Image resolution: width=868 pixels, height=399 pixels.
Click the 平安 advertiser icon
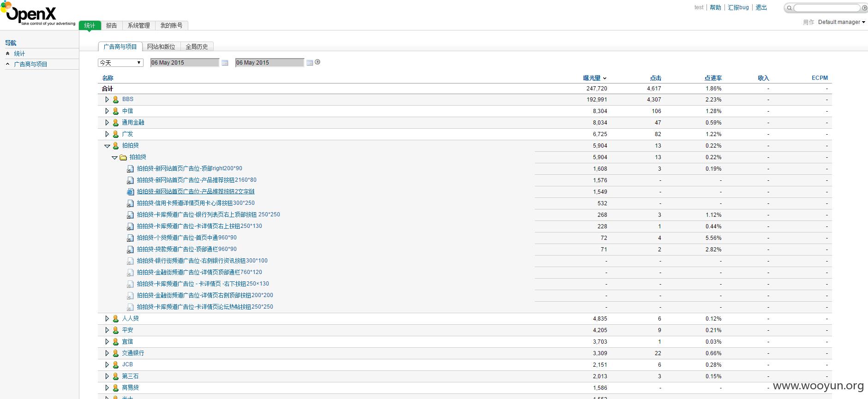click(116, 330)
